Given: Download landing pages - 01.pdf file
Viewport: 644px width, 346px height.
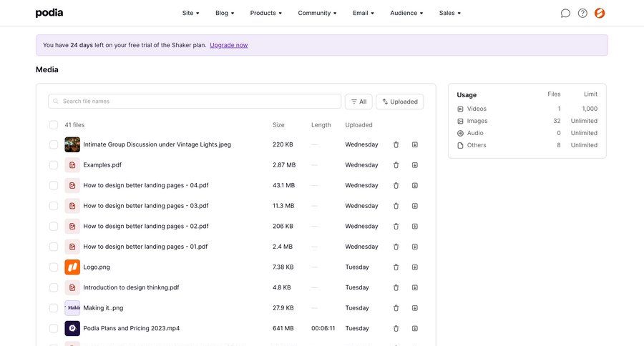Looking at the screenshot, I should pos(415,247).
